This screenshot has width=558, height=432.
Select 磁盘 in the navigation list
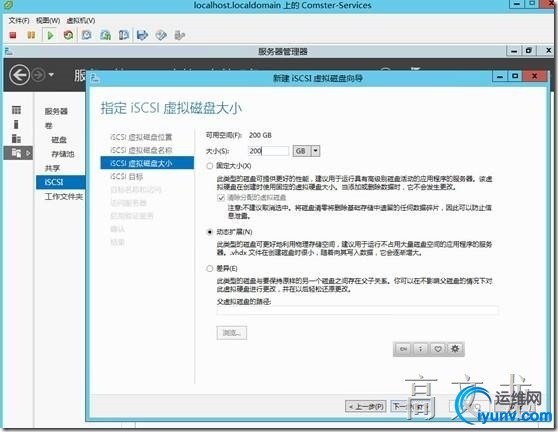tap(59, 139)
